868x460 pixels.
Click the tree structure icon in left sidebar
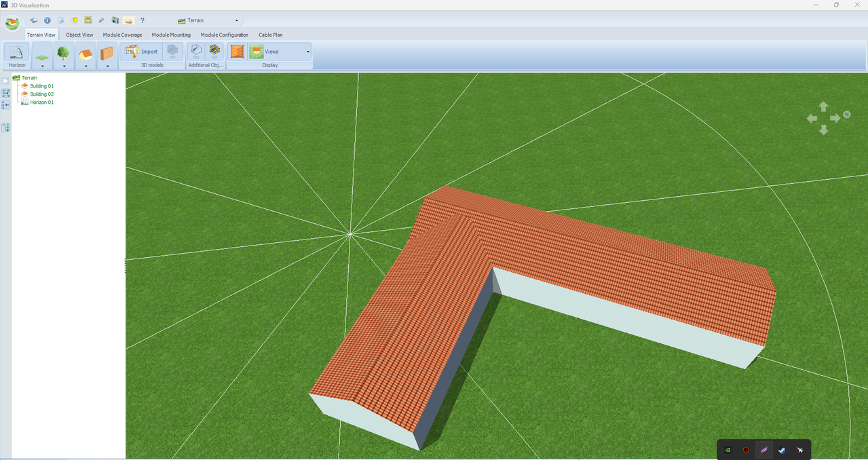coord(5,128)
